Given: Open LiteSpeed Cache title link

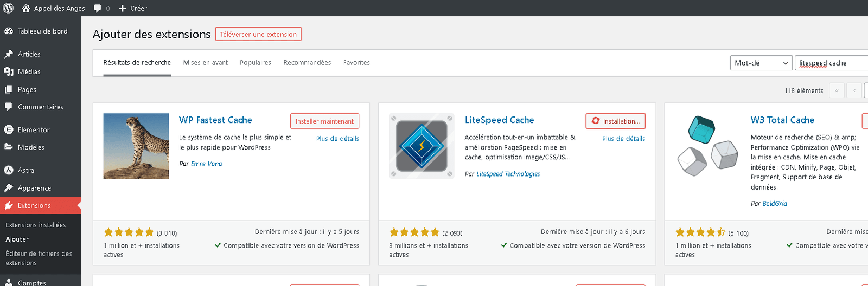Looking at the screenshot, I should [x=499, y=120].
